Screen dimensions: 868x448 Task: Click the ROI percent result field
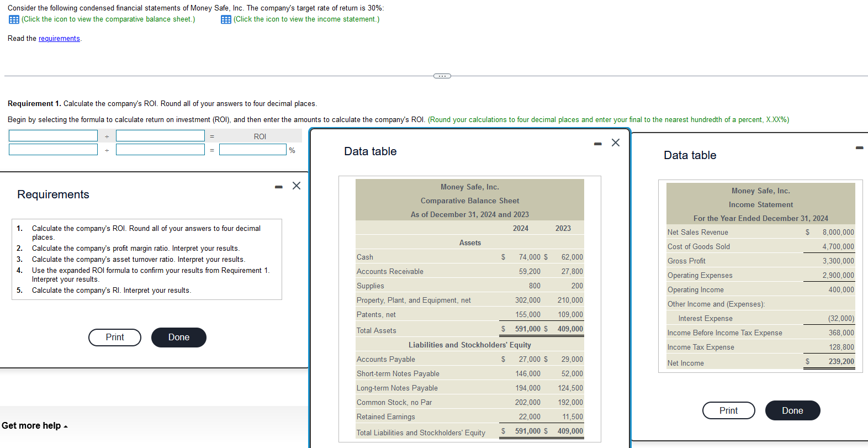click(x=253, y=149)
